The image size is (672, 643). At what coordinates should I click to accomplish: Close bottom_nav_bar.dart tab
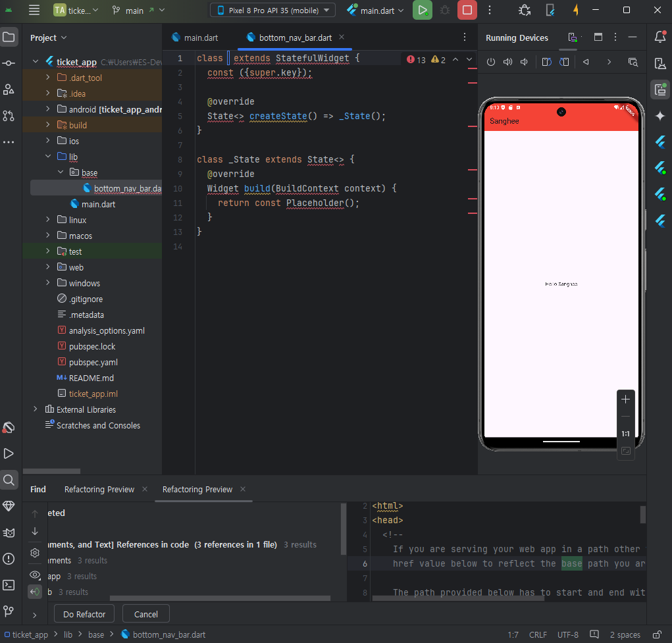pos(342,38)
